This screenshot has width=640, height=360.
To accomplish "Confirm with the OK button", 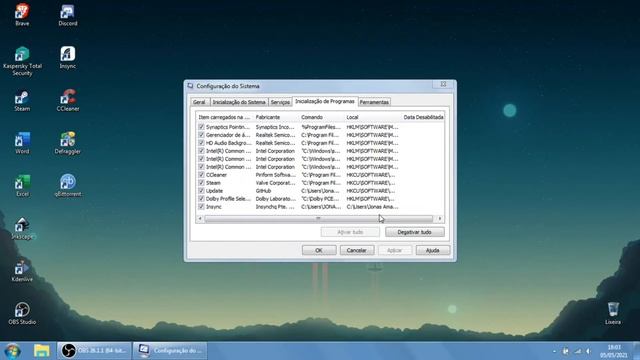I will pos(319,250).
